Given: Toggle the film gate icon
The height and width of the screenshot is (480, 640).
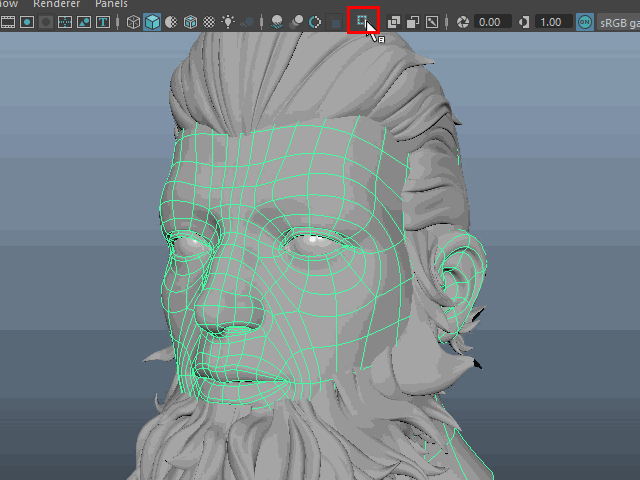Looking at the screenshot, I should (x=8, y=21).
